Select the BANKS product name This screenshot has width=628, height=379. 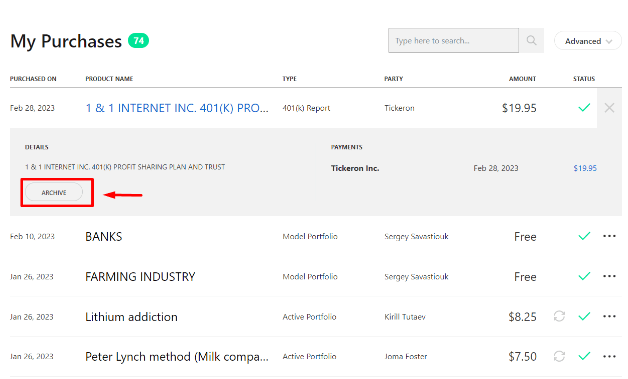tap(104, 236)
